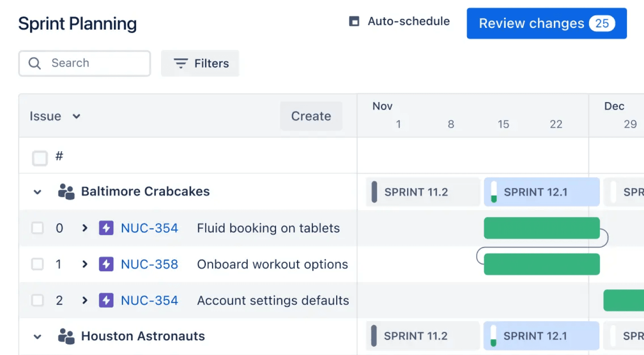Click the Review changes button
644x355 pixels.
[546, 23]
